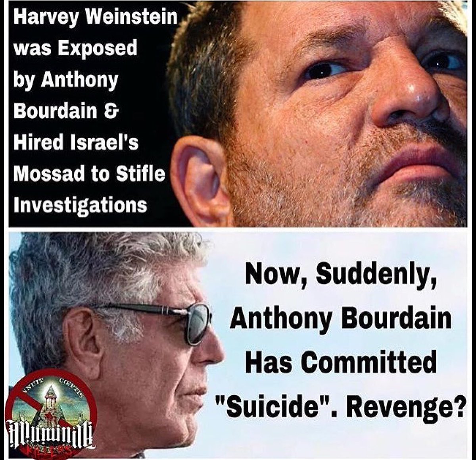Image resolution: width=476 pixels, height=460 pixels.
Task: Click the 'Hired Israel's' text line
Action: [76, 142]
